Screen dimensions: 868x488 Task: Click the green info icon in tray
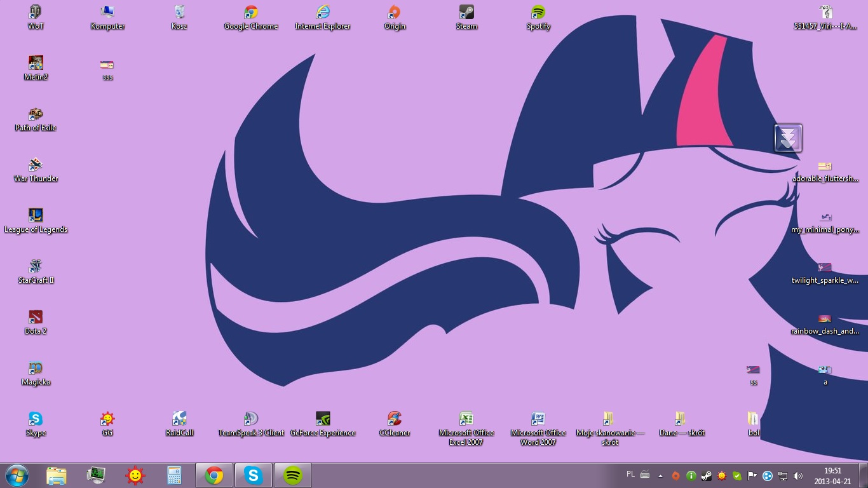coord(691,475)
